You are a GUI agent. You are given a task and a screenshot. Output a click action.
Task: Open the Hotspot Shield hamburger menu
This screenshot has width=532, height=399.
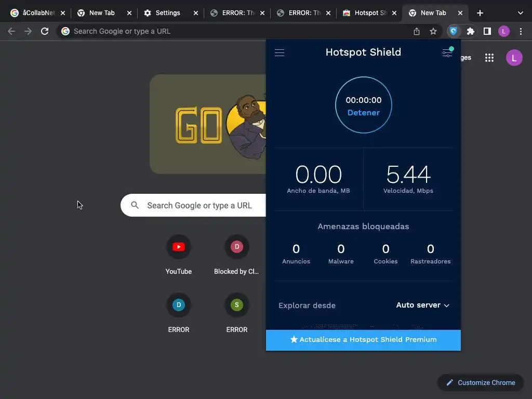coord(279,52)
